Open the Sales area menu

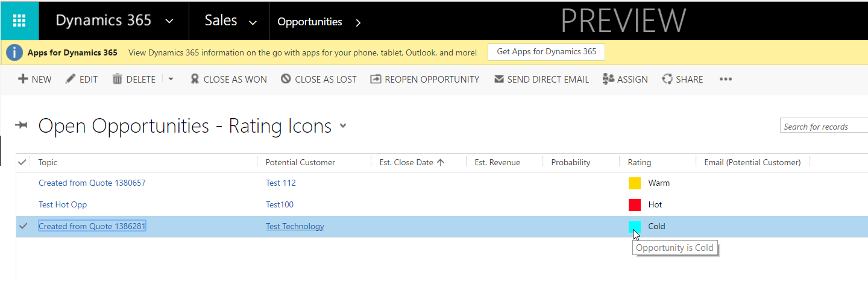pyautogui.click(x=220, y=21)
